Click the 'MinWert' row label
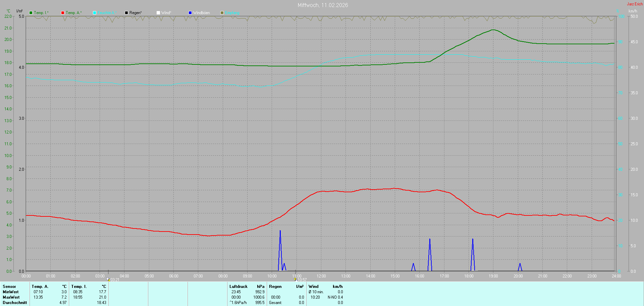This screenshot has width=644, height=306. click(11, 292)
